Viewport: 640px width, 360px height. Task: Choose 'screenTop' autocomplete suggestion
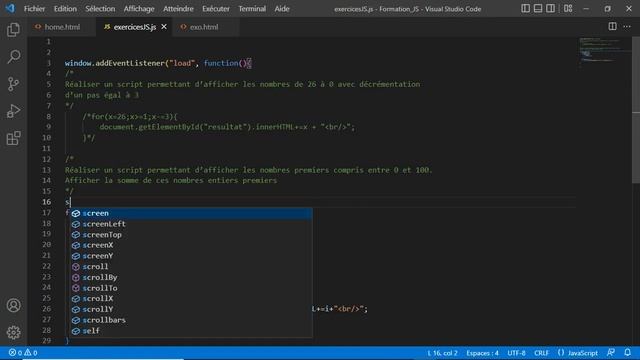tap(191, 235)
